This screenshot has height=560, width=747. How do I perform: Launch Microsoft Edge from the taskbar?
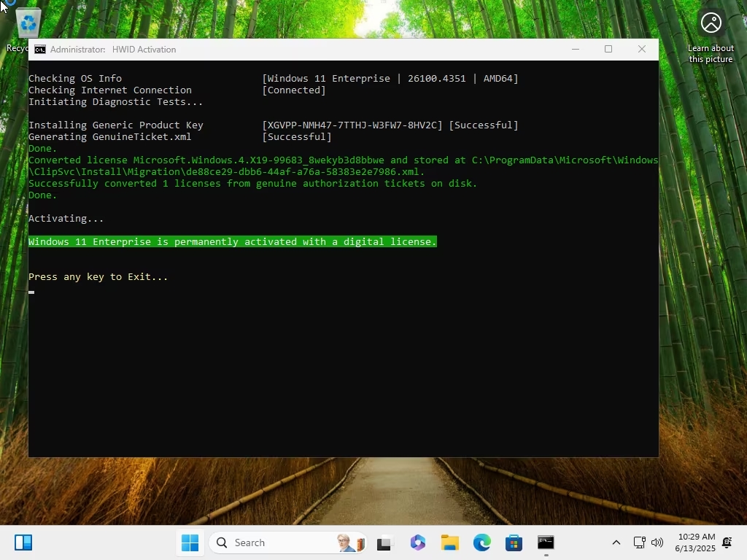[x=481, y=542]
